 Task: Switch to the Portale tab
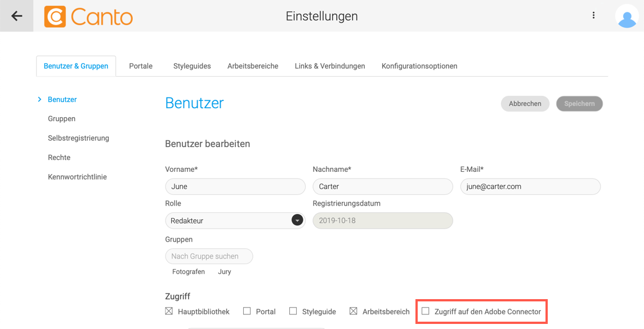tap(141, 66)
